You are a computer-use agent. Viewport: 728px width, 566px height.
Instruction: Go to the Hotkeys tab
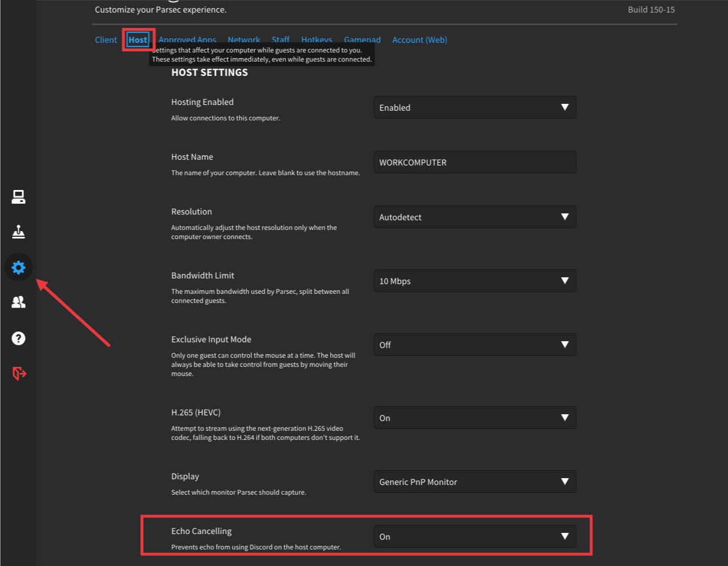[x=316, y=39]
